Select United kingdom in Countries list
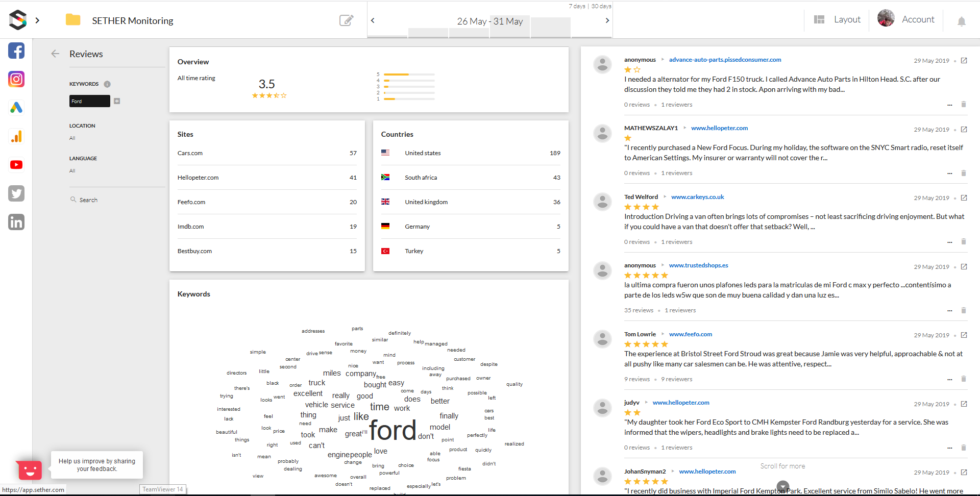Screen dimensions: 980x496 coord(471,202)
